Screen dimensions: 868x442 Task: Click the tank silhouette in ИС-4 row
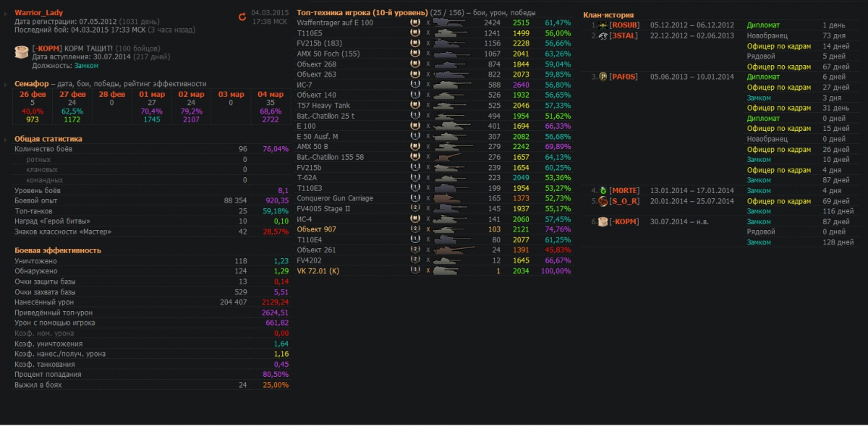tap(450, 218)
